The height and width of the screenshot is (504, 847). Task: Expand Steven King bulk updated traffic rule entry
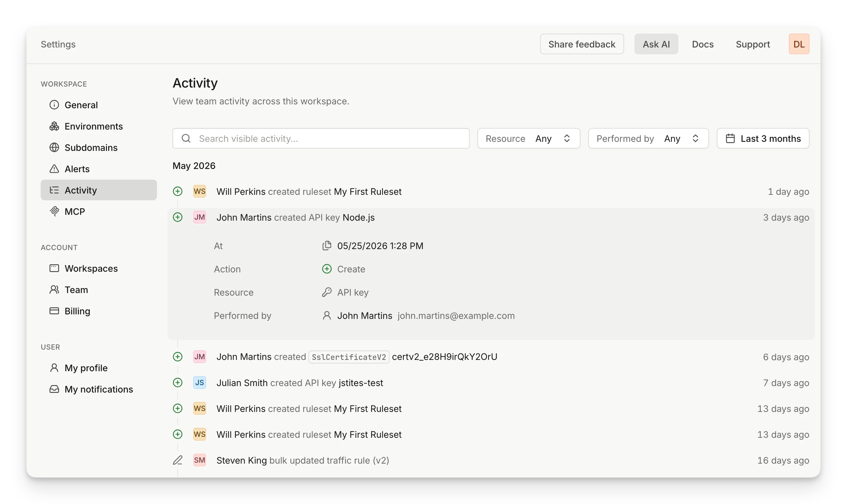491,460
